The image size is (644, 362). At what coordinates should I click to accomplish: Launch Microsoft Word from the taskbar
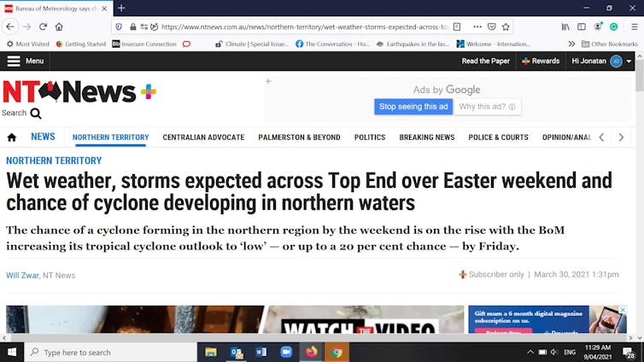coord(261,352)
